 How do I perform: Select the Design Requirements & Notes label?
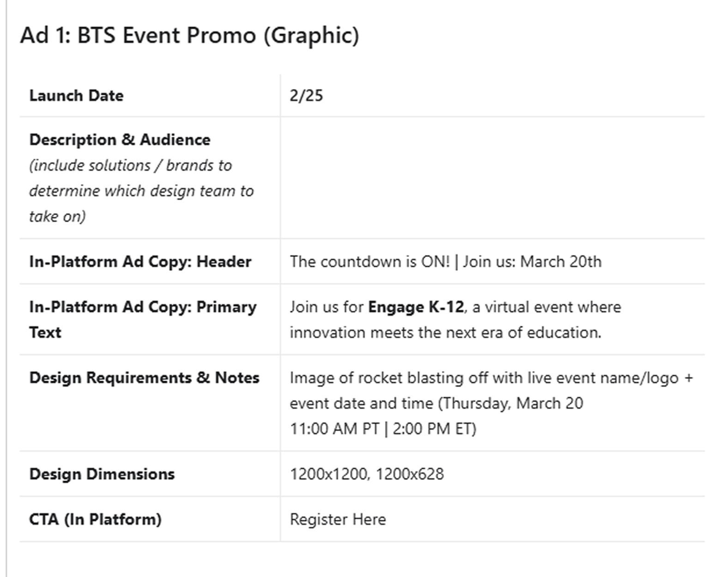pos(144,378)
